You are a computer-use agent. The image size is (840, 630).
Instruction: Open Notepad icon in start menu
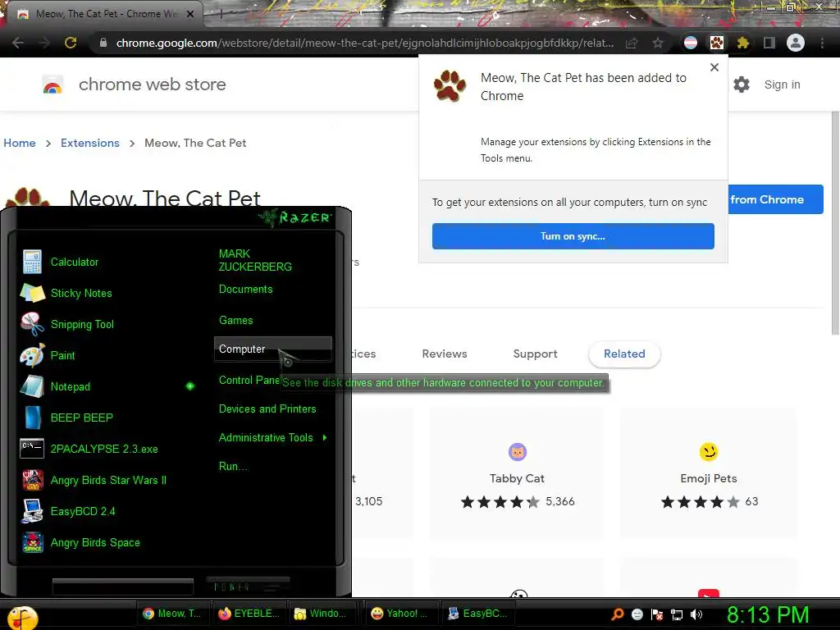pos(32,386)
